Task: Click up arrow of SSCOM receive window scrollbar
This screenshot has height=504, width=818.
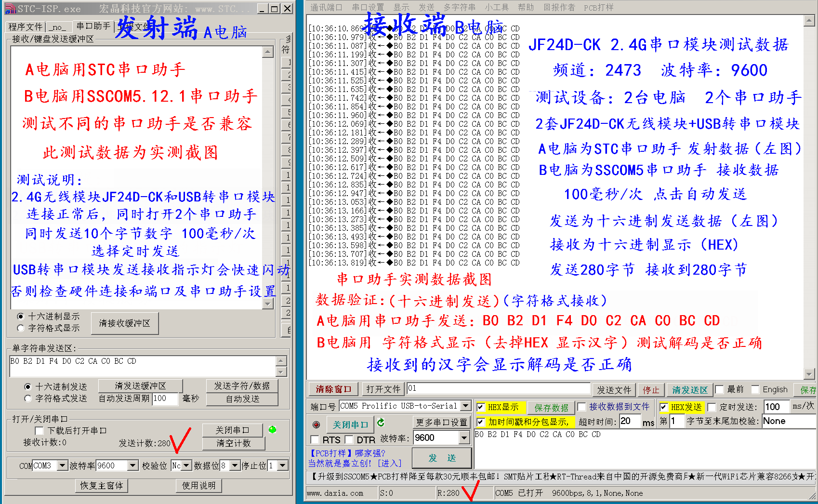Action: [x=809, y=21]
